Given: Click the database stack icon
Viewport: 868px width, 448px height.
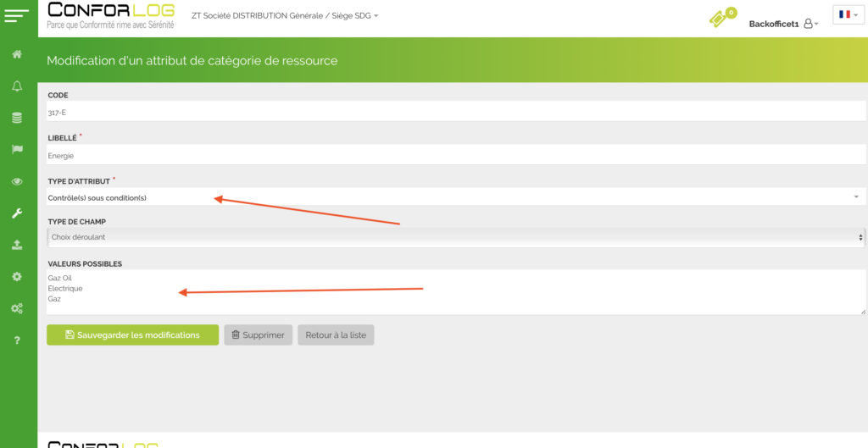Looking at the screenshot, I should (x=17, y=118).
